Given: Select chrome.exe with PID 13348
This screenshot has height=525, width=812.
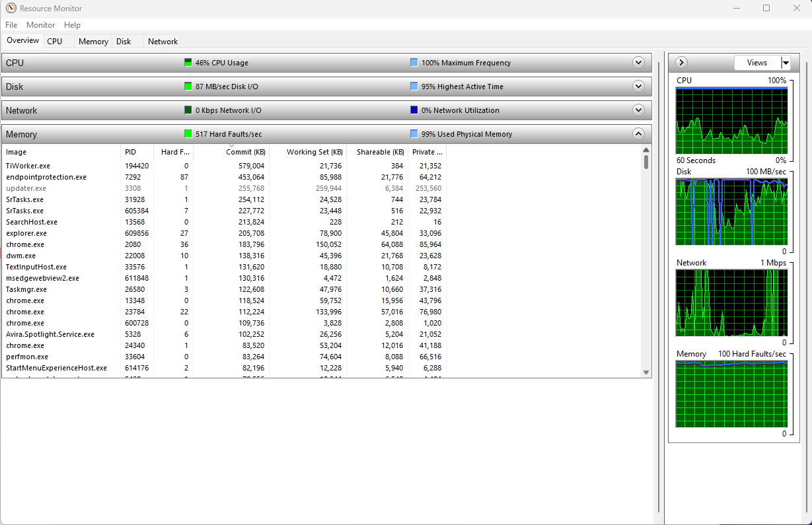Looking at the screenshot, I should click(223, 300).
